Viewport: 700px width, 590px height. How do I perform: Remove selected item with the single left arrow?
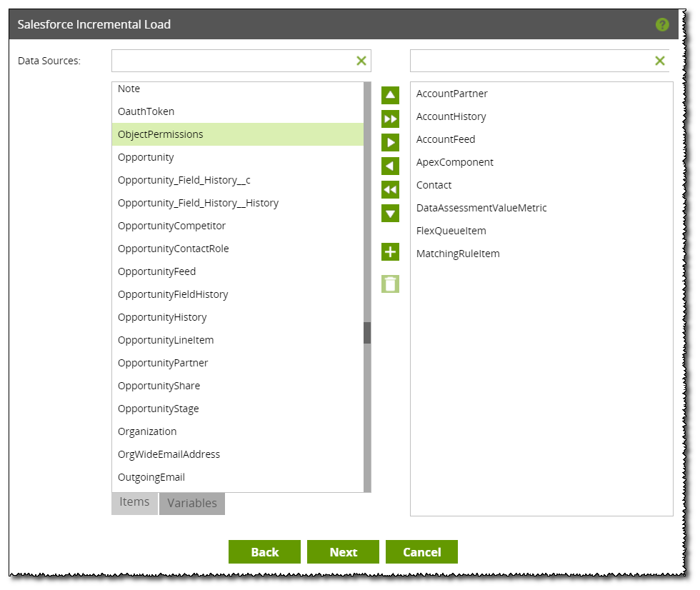pyautogui.click(x=390, y=166)
